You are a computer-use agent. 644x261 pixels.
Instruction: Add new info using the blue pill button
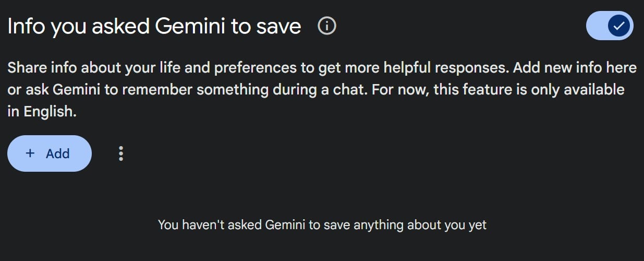click(x=50, y=153)
